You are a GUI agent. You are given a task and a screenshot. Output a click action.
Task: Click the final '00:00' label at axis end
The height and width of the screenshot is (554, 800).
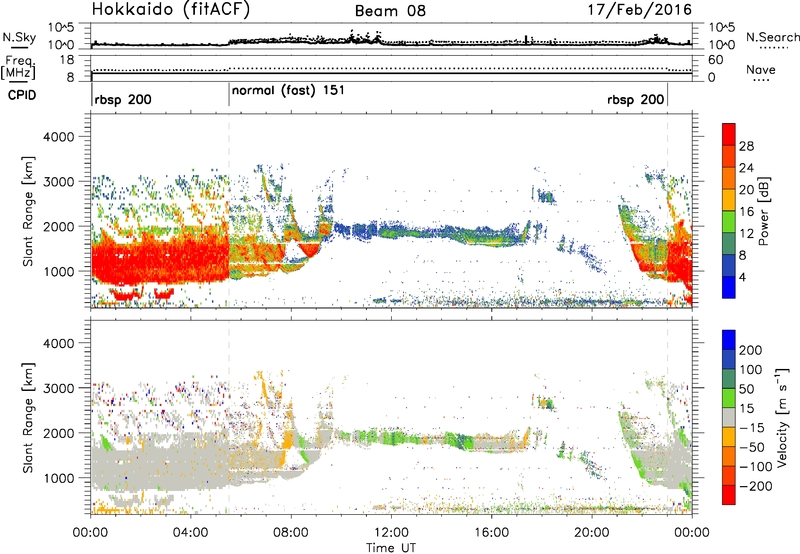[691, 533]
